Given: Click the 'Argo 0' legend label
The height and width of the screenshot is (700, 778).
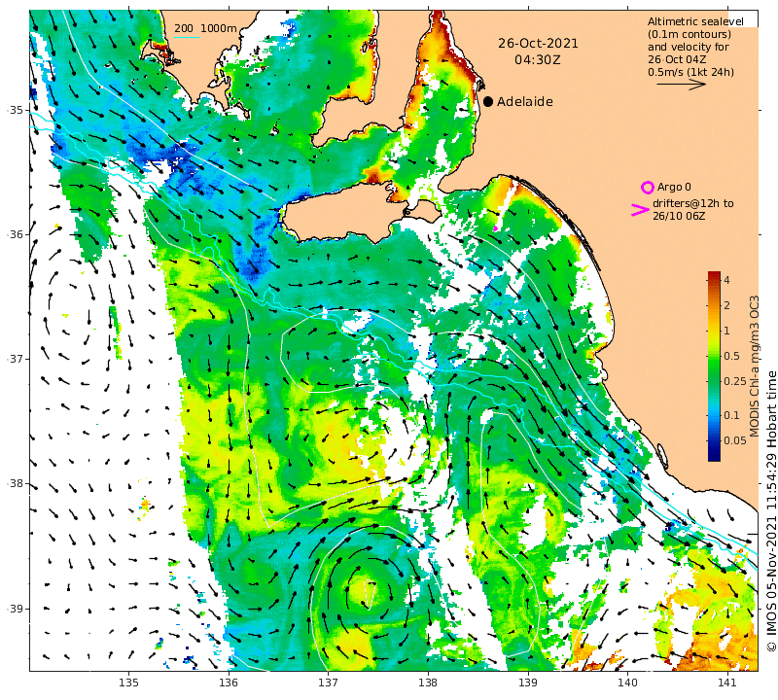Looking at the screenshot, I should coord(674,187).
